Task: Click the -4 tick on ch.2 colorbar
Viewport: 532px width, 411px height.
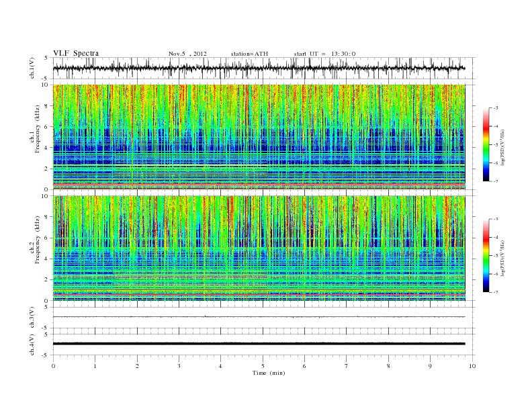Action: 495,237
